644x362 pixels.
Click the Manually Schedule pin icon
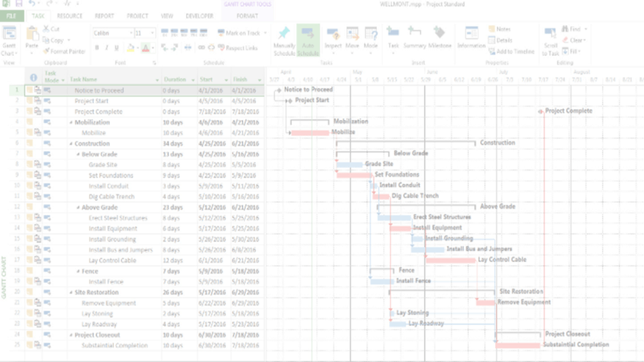coord(284,35)
